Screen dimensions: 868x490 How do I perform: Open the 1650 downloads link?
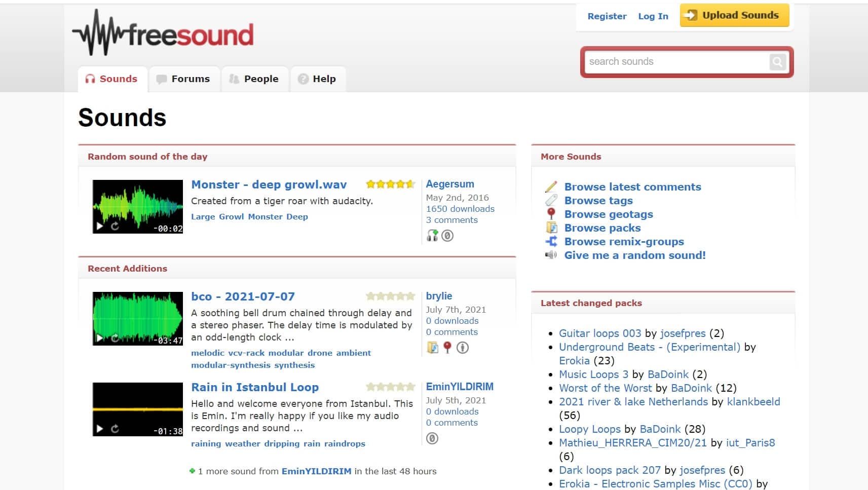pos(460,209)
